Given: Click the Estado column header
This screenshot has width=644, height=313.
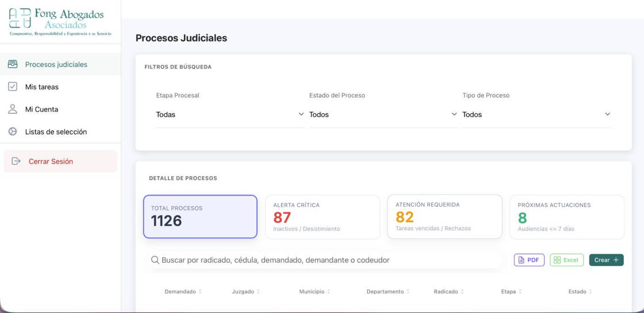Looking at the screenshot, I should pyautogui.click(x=577, y=291).
